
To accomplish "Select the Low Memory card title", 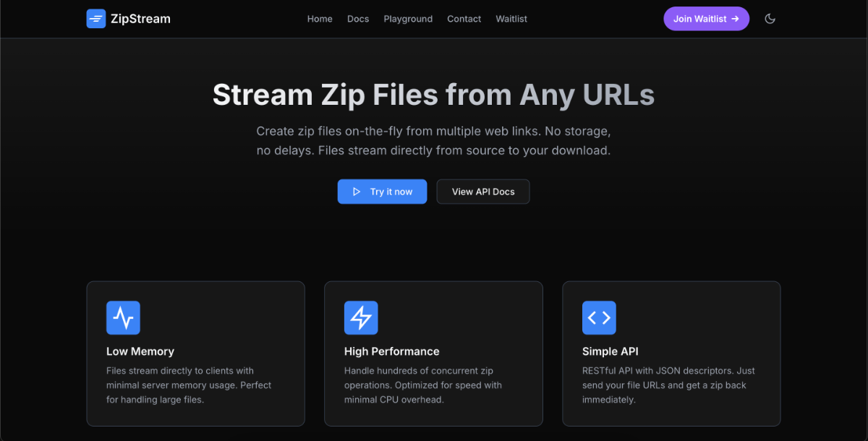I will 140,351.
